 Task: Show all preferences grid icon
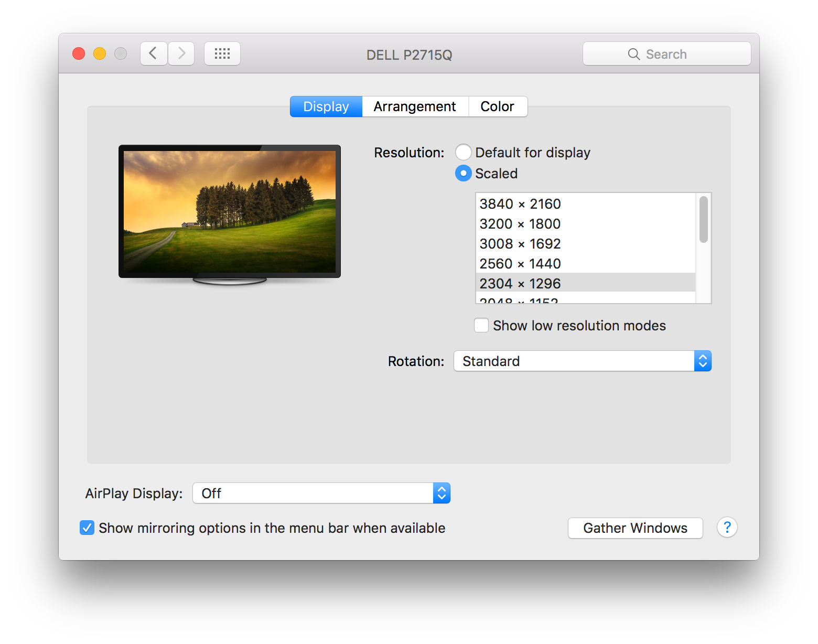tap(222, 53)
